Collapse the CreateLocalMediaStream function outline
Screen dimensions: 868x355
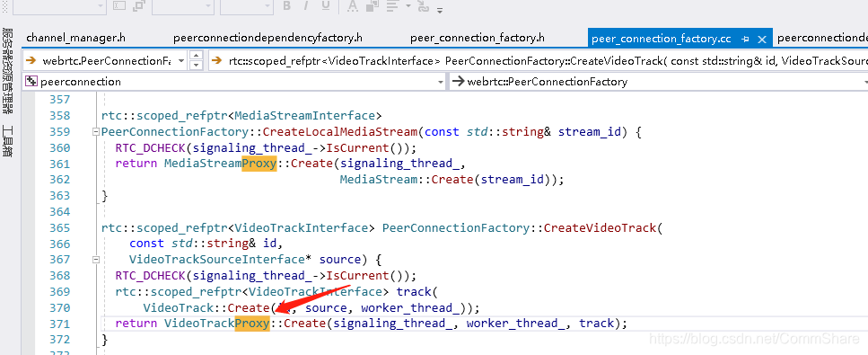[x=96, y=132]
